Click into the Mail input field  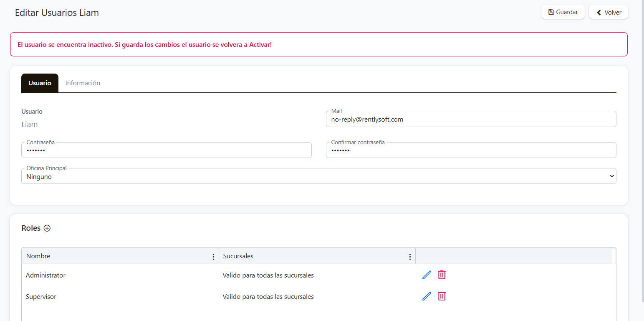[470, 120]
